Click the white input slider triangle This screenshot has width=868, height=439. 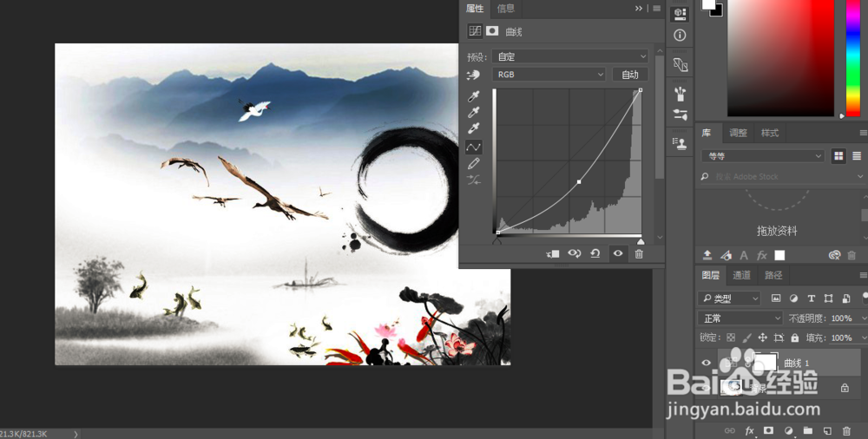[641, 241]
